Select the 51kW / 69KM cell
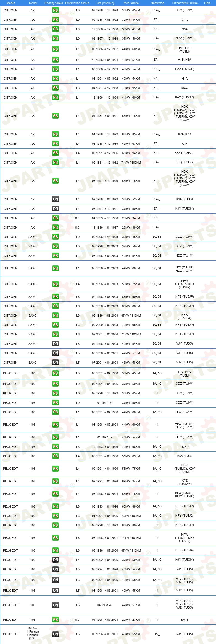This screenshot has width=216, height=644. pos(131,456)
